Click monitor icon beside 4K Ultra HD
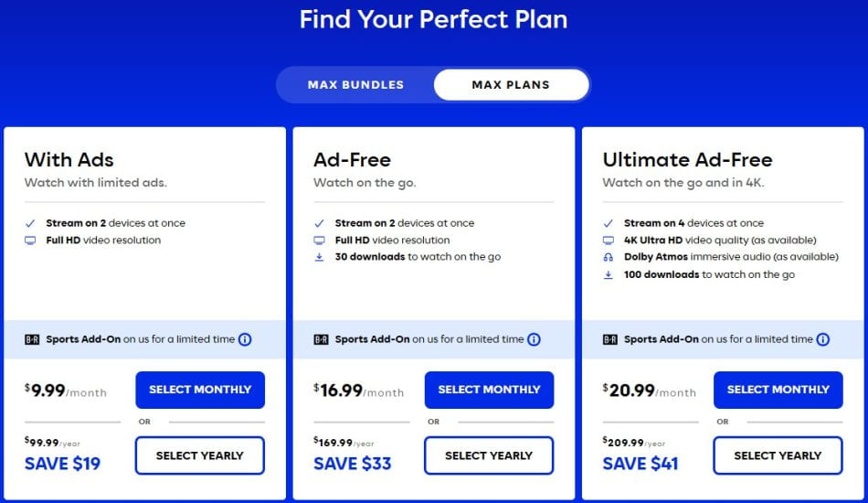 pos(609,241)
